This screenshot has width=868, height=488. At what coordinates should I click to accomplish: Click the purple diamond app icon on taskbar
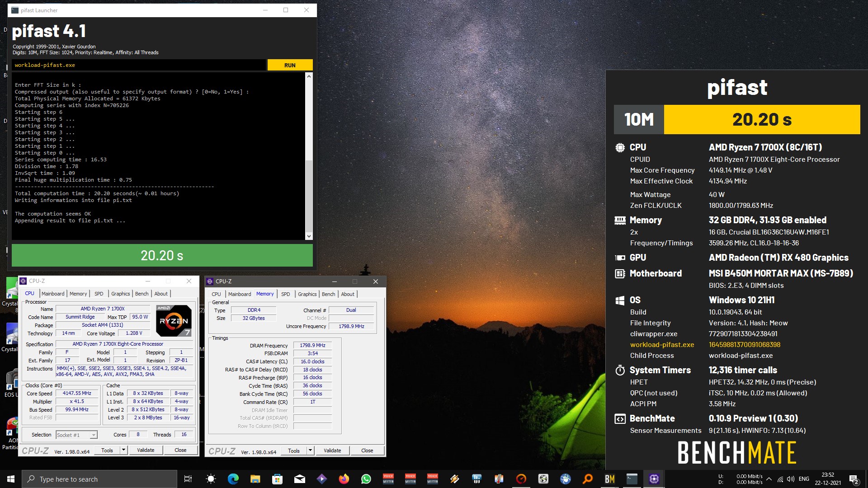(x=321, y=479)
